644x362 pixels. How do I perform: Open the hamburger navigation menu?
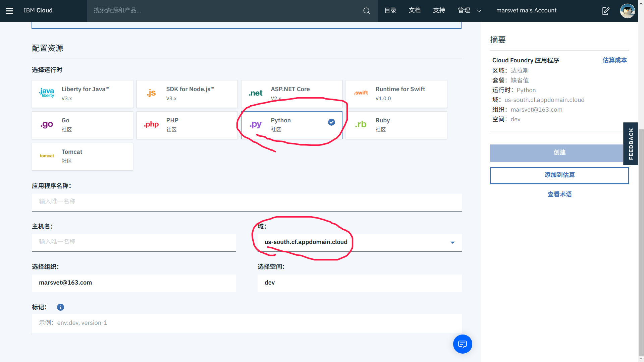coord(10,11)
